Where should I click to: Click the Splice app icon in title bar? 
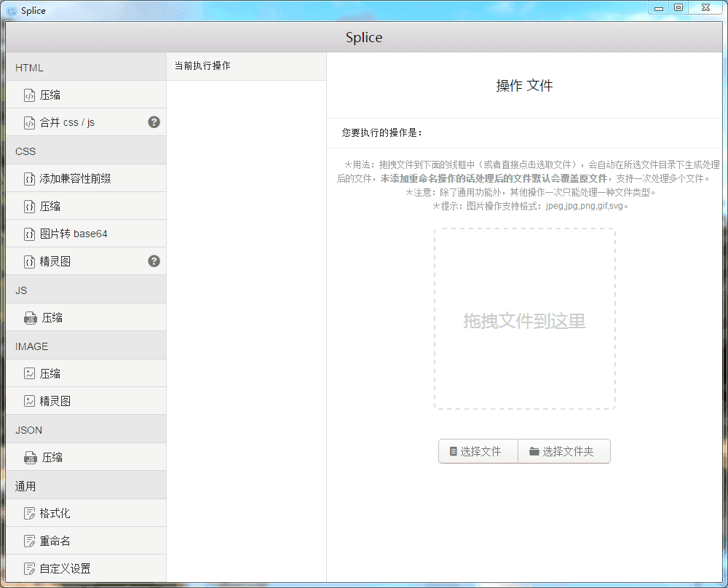12,11
